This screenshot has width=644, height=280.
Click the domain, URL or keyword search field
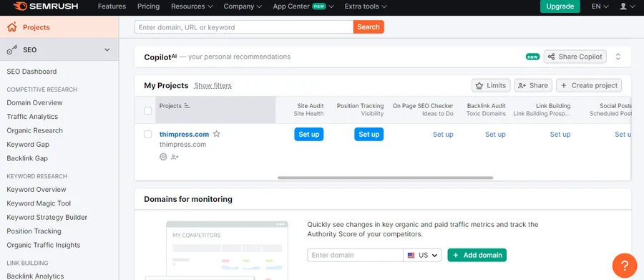[x=244, y=27]
